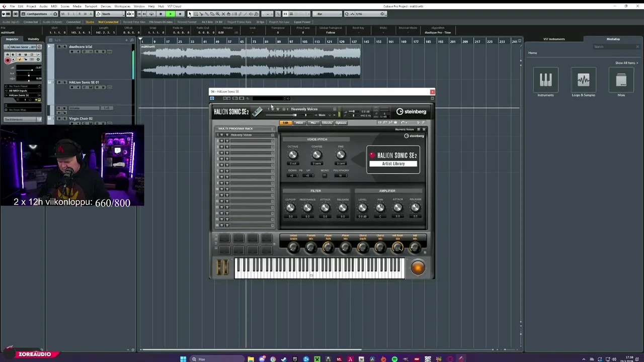This screenshot has width=644, height=362.
Task: Click the orange sphere controller
Action: click(418, 268)
